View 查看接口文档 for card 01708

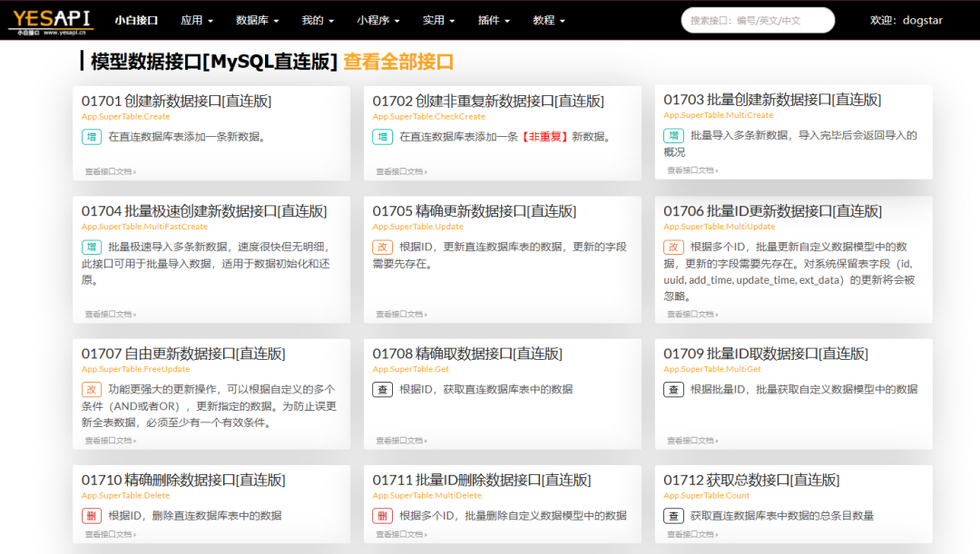coord(401,441)
